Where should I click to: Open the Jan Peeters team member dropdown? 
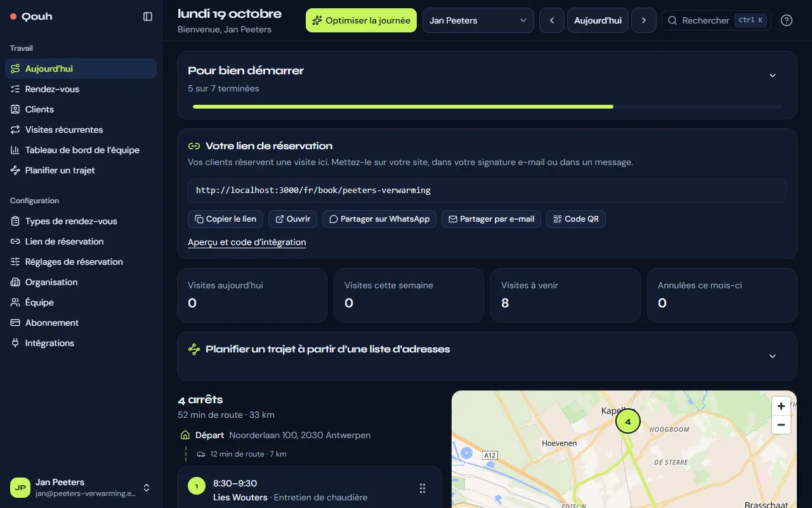[478, 20]
